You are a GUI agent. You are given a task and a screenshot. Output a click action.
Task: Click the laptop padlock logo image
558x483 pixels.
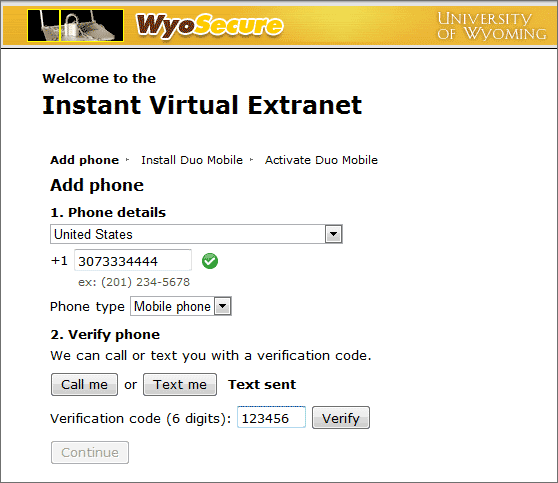coord(75,26)
